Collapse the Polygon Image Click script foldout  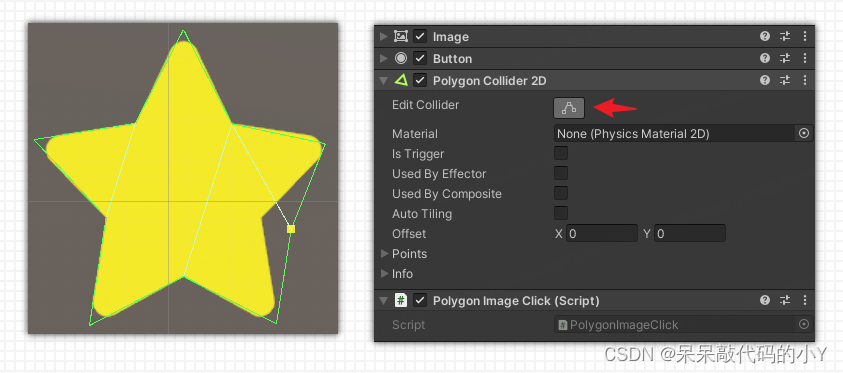(x=383, y=300)
